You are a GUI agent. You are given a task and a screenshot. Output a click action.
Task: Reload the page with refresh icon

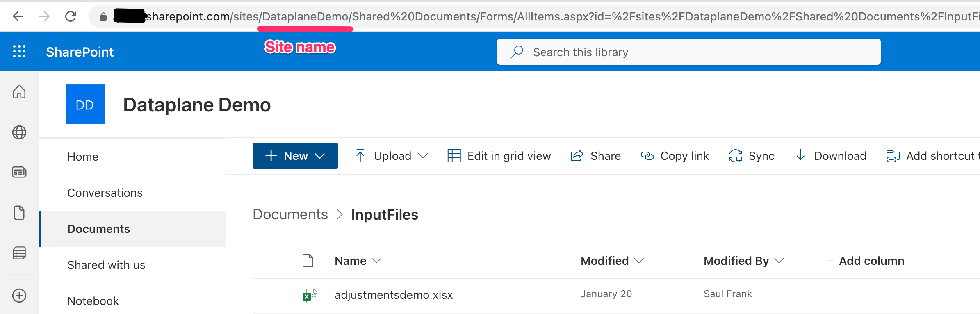(x=71, y=16)
